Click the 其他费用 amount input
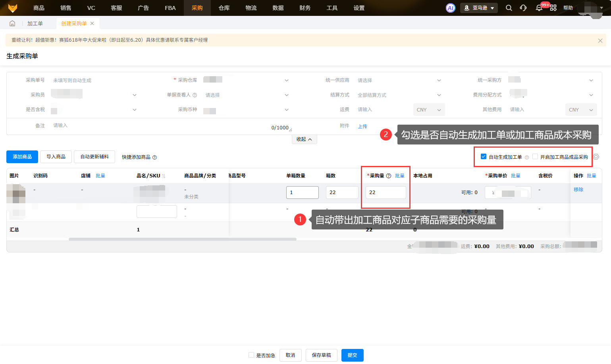The width and height of the screenshot is (611, 364). click(536, 110)
